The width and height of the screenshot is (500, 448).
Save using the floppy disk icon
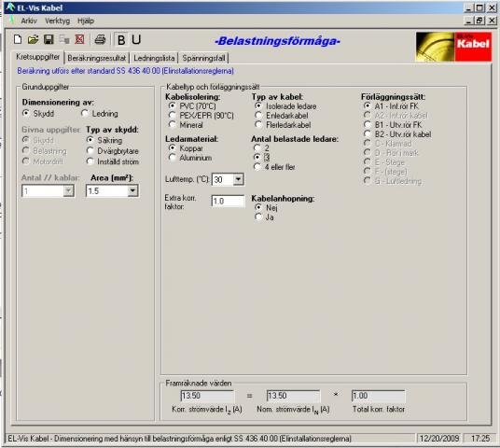click(x=49, y=39)
